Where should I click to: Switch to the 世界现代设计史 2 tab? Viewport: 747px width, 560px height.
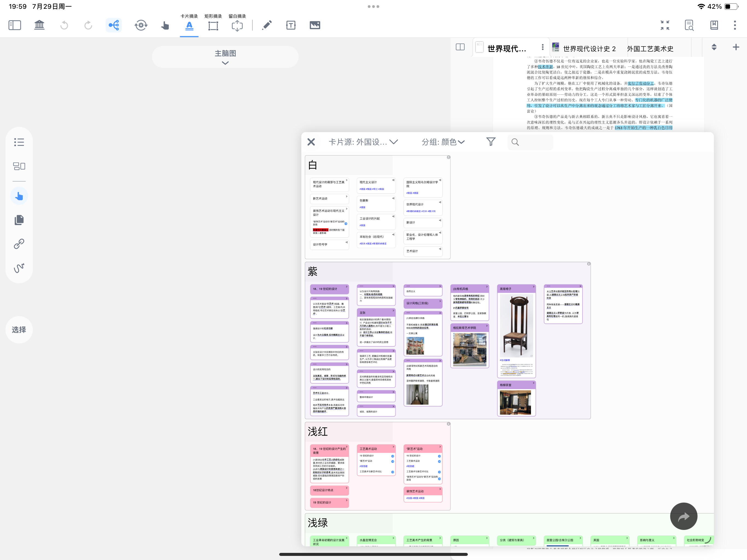[x=589, y=49]
